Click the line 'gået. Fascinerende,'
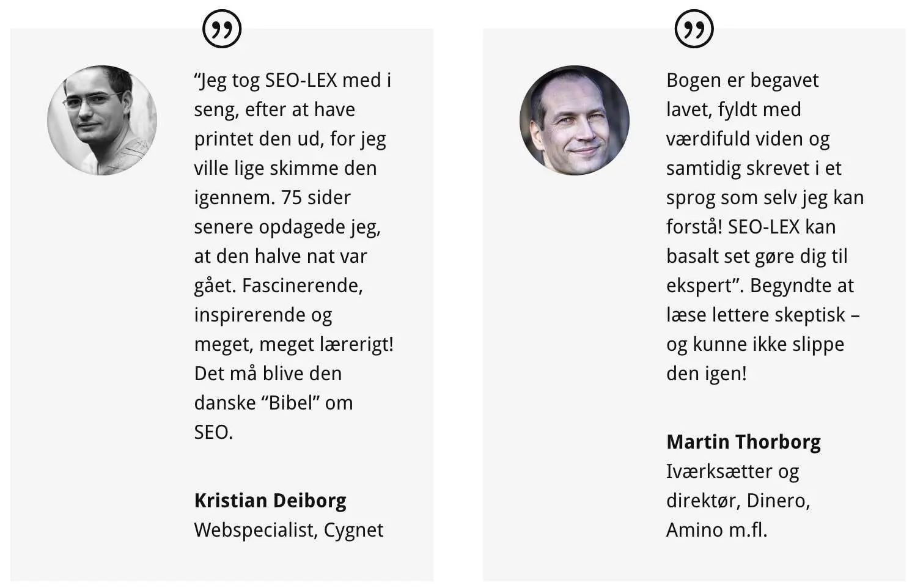The width and height of the screenshot is (912, 588). (x=278, y=286)
